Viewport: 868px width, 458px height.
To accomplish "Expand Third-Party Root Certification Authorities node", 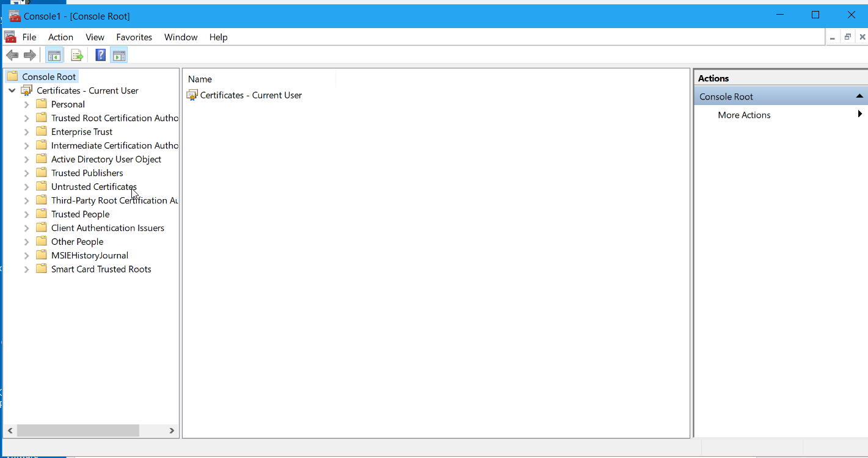I will click(26, 200).
